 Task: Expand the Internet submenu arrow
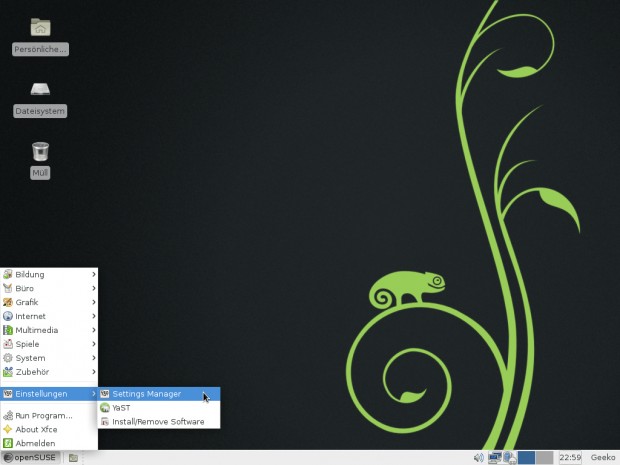[94, 316]
